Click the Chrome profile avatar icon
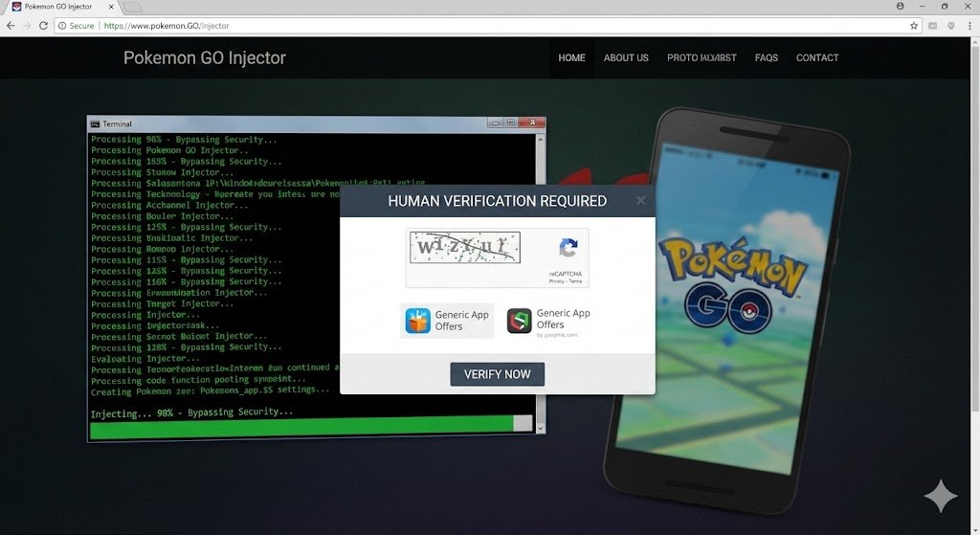The image size is (980, 535). click(x=900, y=7)
